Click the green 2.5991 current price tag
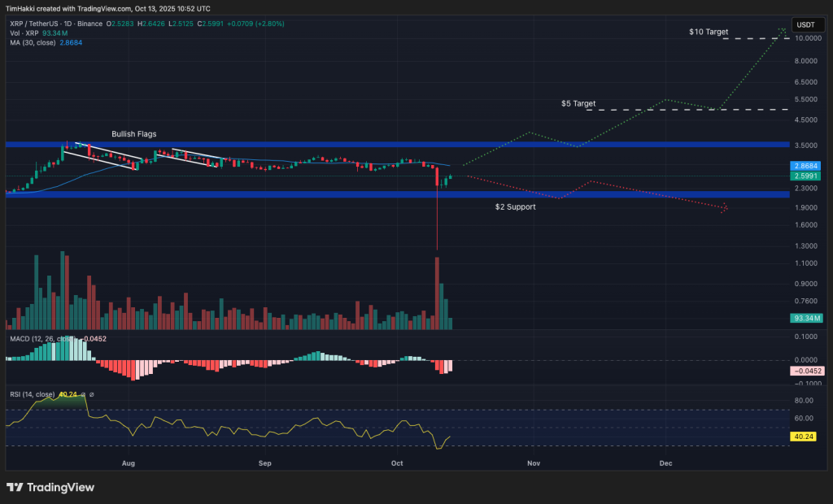The width and height of the screenshot is (833, 504). (805, 176)
